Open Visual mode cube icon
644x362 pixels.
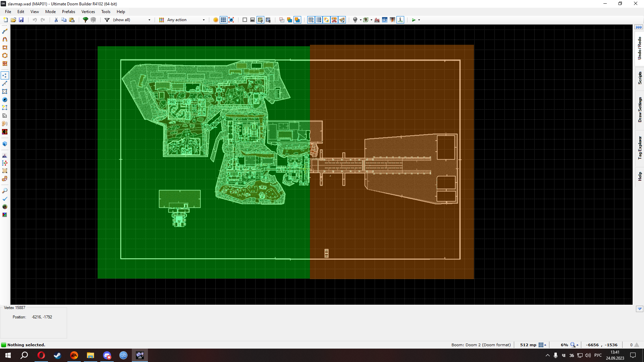click(5, 144)
